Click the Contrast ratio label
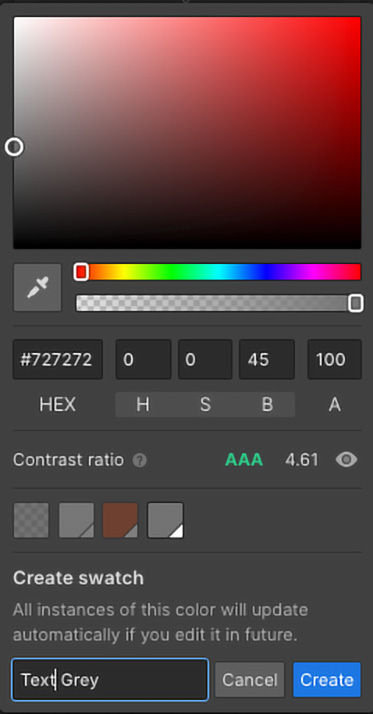The height and width of the screenshot is (714, 373). (68, 460)
